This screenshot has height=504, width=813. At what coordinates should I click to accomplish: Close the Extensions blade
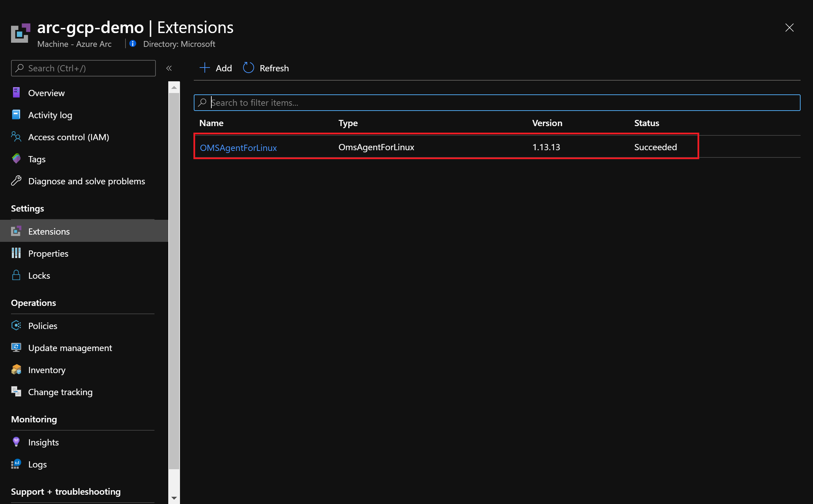click(789, 28)
